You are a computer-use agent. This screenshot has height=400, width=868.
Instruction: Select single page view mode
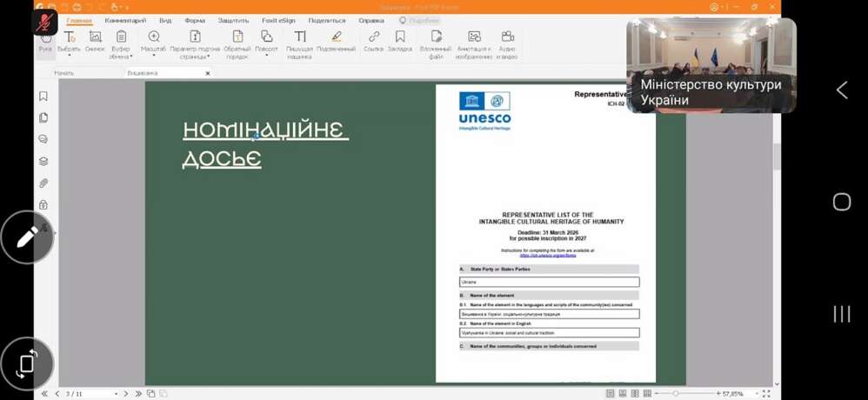tap(610, 393)
